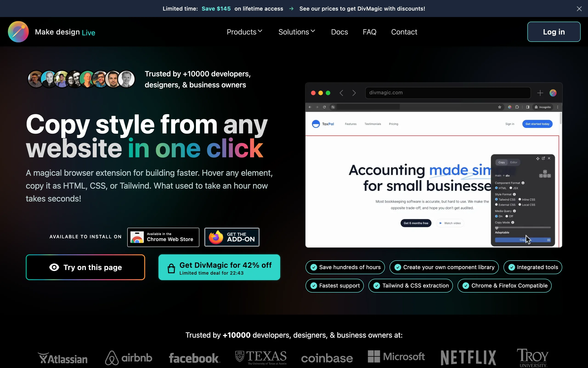Choose External CSS style format
Screen dimensions: 588x368
pyautogui.click(x=496, y=205)
